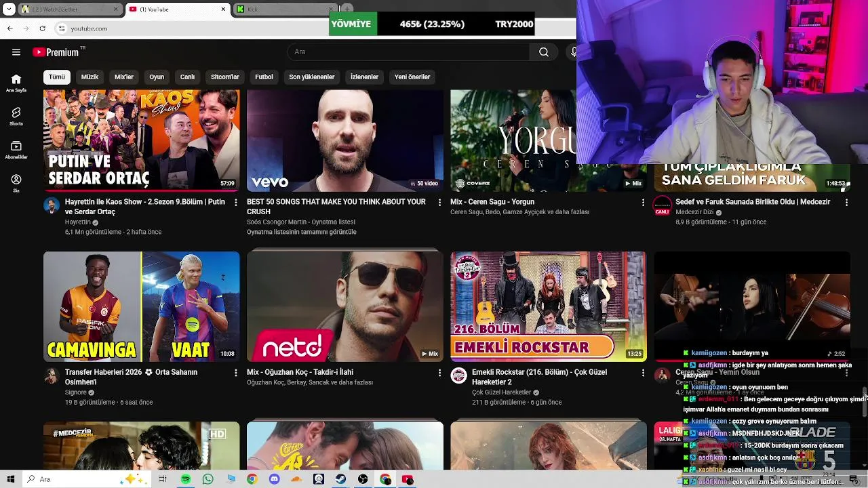Viewport: 868px width, 488px height.
Task: Open netd Oğuzhan Koç mix thumbnail
Action: tap(345, 306)
